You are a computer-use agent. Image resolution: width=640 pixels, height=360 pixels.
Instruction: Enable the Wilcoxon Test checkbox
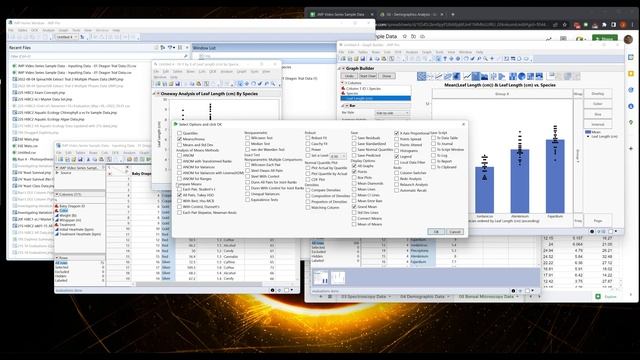(247, 138)
